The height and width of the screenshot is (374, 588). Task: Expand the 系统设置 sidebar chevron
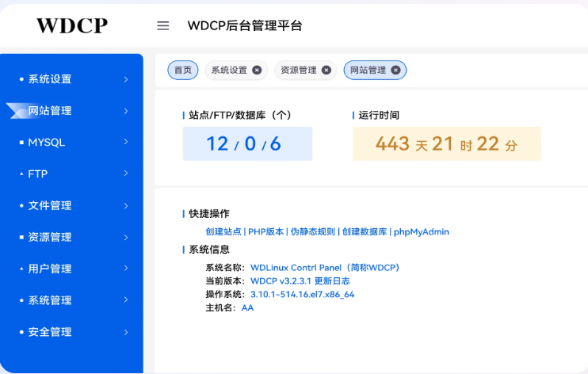click(126, 79)
